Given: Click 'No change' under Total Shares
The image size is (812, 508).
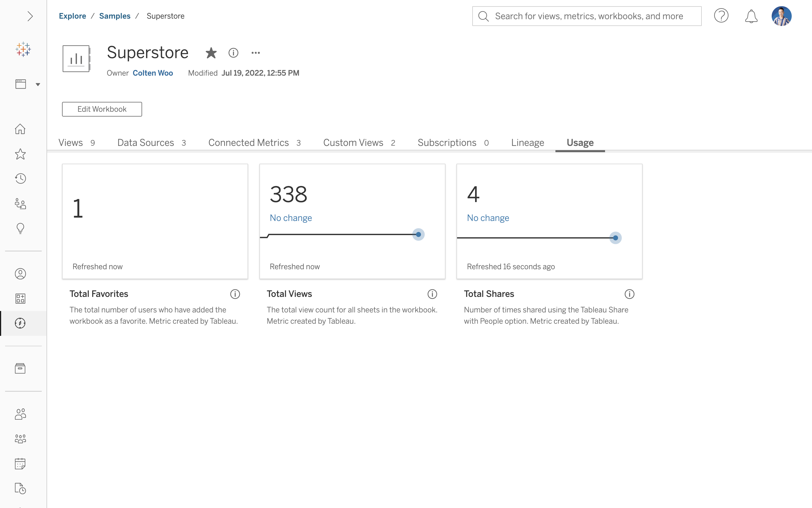Looking at the screenshot, I should [488, 218].
